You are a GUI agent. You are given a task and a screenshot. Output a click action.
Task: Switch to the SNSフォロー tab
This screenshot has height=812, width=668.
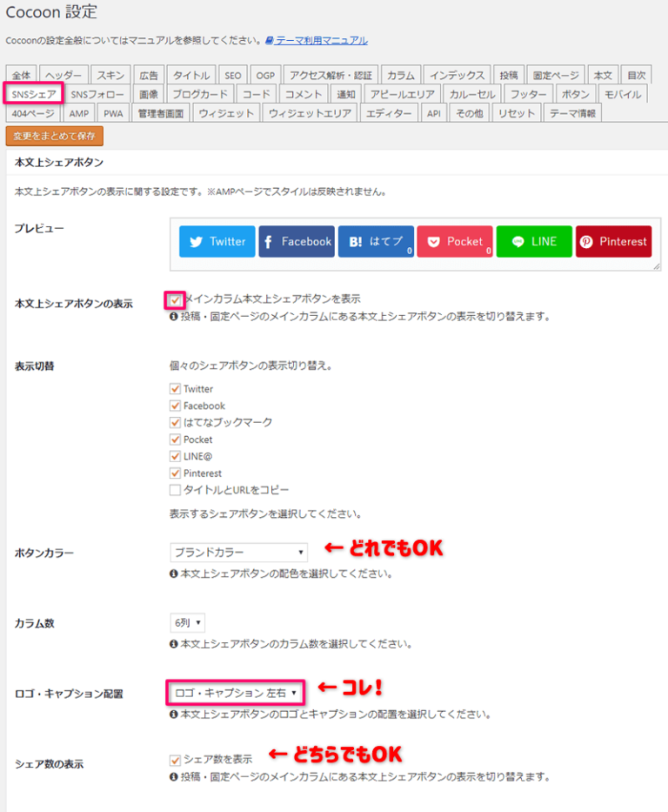[x=97, y=94]
